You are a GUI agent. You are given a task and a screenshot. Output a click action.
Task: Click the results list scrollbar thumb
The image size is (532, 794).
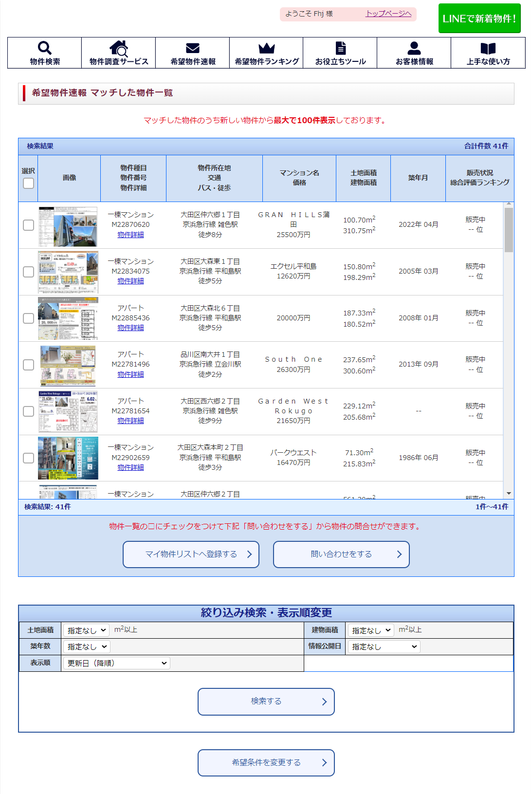pos(509,230)
